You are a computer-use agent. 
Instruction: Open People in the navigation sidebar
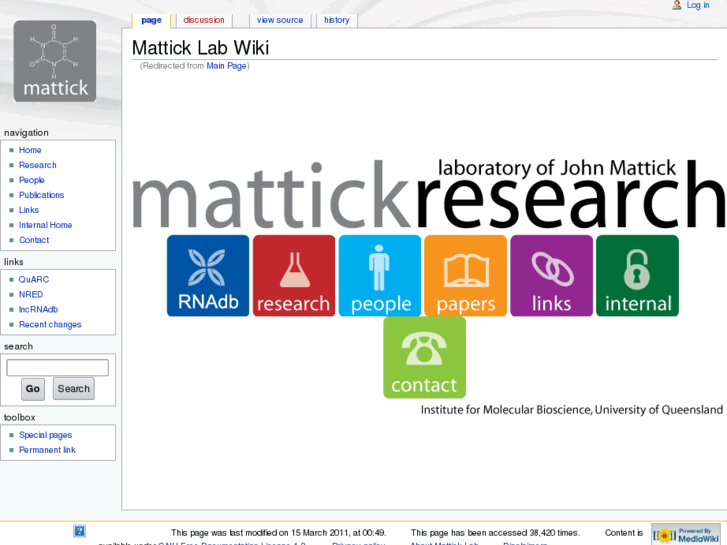point(32,180)
